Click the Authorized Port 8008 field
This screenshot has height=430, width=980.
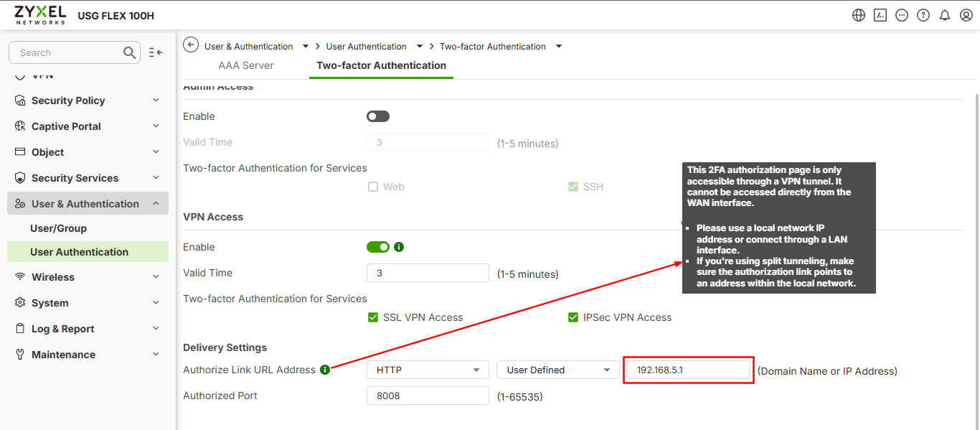point(428,396)
